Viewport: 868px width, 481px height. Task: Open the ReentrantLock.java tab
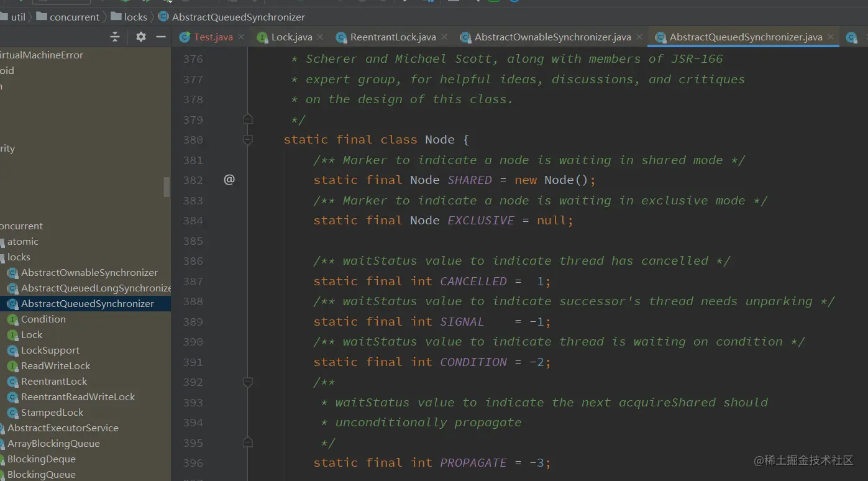coord(393,37)
